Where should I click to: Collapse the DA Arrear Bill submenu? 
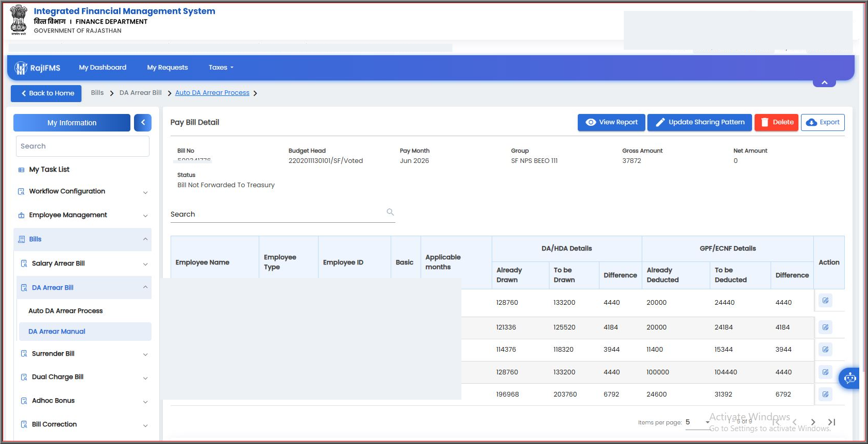(x=84, y=288)
